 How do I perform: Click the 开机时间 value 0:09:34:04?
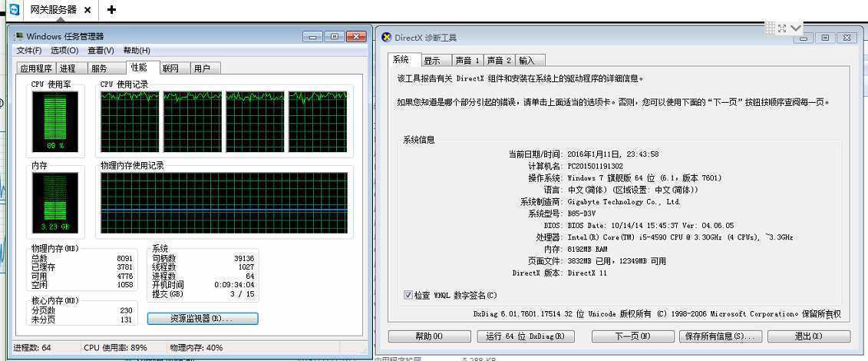[x=234, y=285]
